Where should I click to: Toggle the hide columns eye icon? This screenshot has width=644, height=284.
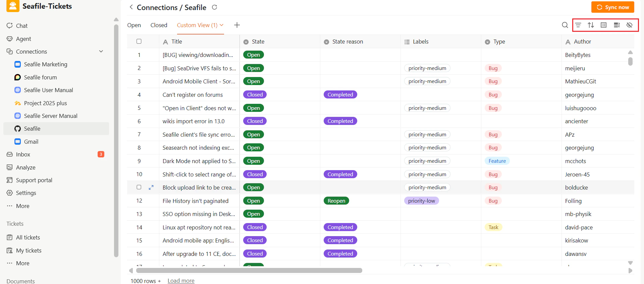click(x=630, y=25)
